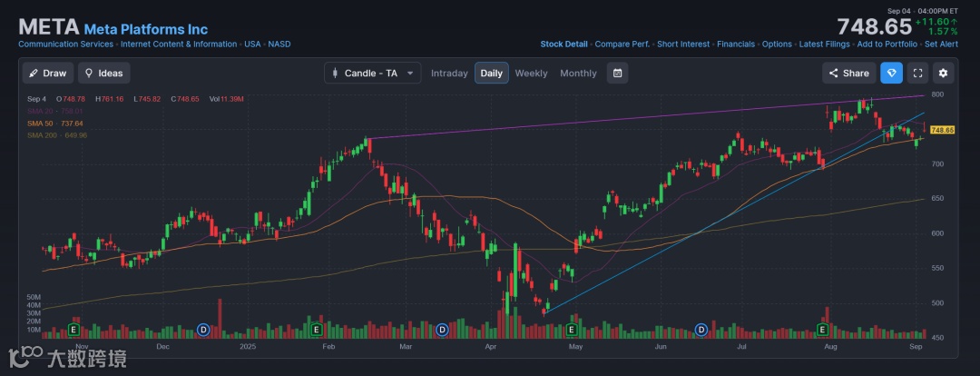Click the lightbulb icon on Ideas
The image size is (980, 376).
pyautogui.click(x=89, y=74)
